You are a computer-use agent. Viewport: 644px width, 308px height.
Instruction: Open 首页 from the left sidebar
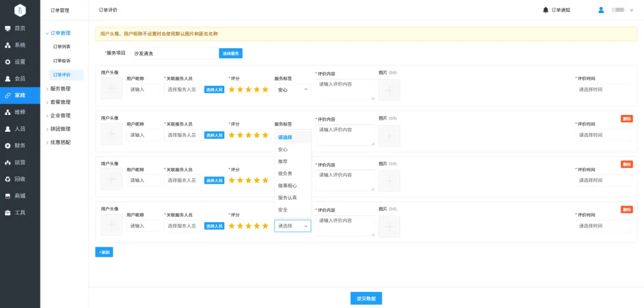click(x=20, y=29)
